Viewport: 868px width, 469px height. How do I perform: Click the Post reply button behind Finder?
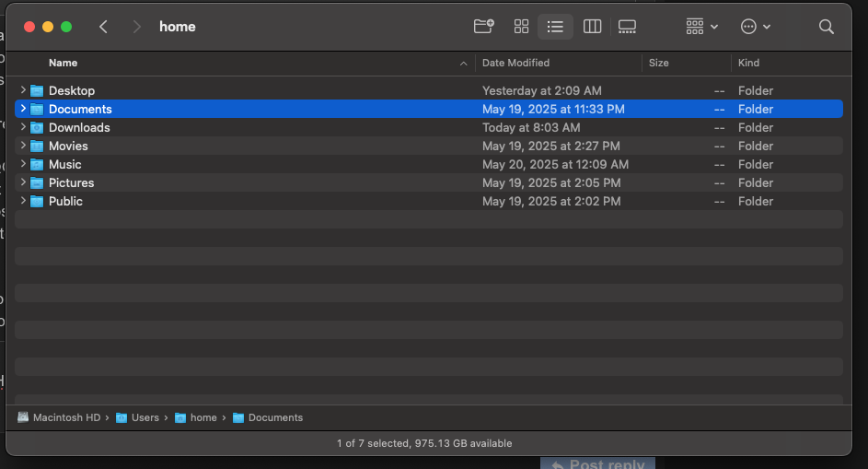pos(598,463)
